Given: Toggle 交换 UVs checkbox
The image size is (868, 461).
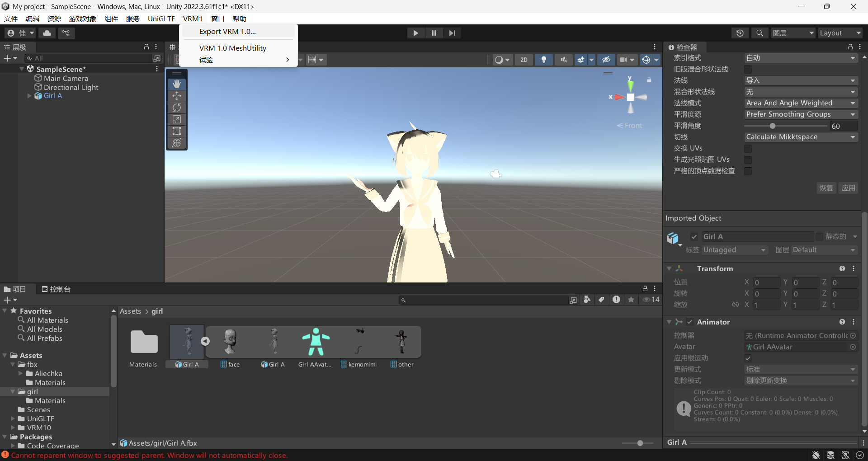Looking at the screenshot, I should [748, 149].
